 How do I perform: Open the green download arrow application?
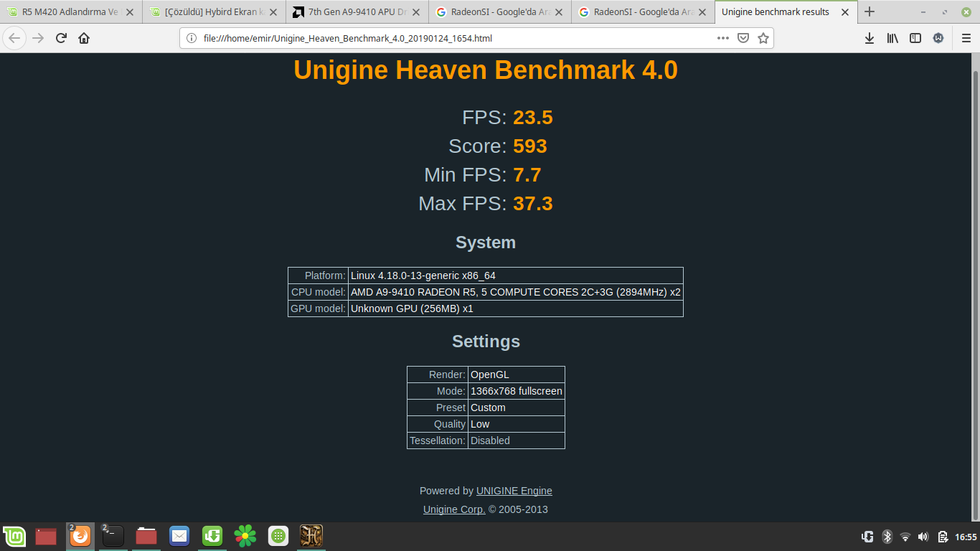click(x=212, y=536)
